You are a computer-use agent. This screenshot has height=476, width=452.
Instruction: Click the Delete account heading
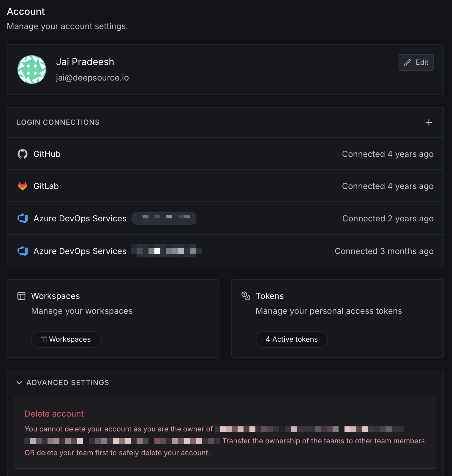(x=54, y=414)
